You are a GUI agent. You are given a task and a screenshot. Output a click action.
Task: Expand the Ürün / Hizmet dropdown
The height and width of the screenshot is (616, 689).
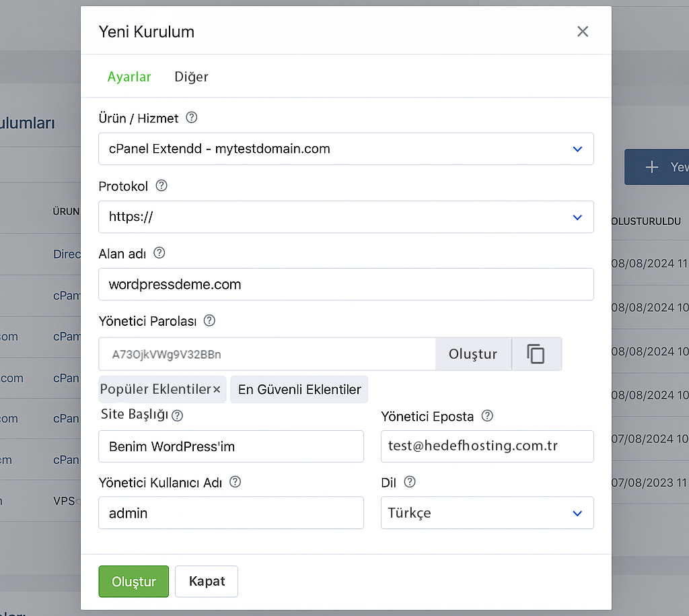(346, 149)
